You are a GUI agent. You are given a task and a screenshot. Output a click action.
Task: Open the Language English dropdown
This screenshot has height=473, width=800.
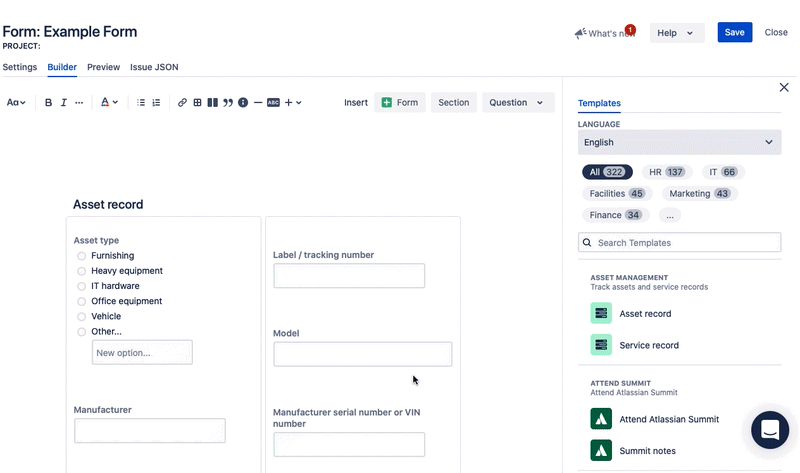tap(679, 142)
